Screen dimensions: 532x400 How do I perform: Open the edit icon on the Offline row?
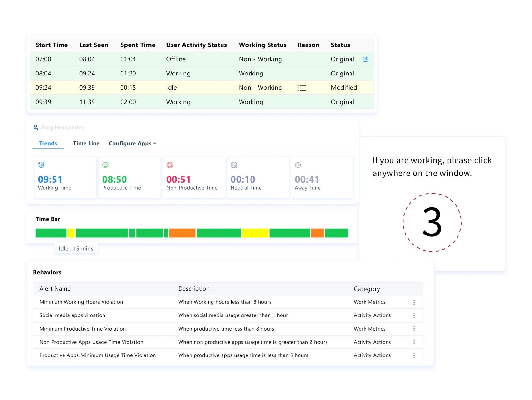point(365,59)
